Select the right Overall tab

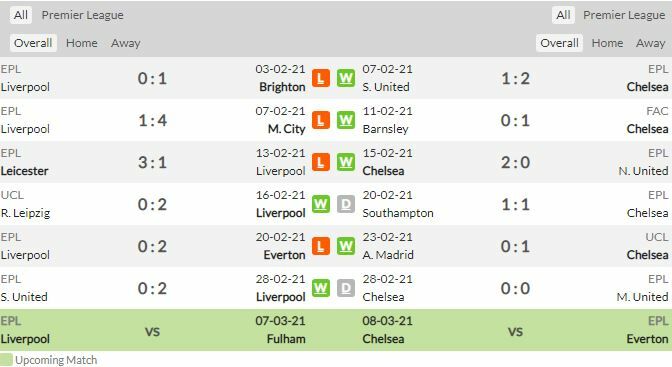pos(559,43)
